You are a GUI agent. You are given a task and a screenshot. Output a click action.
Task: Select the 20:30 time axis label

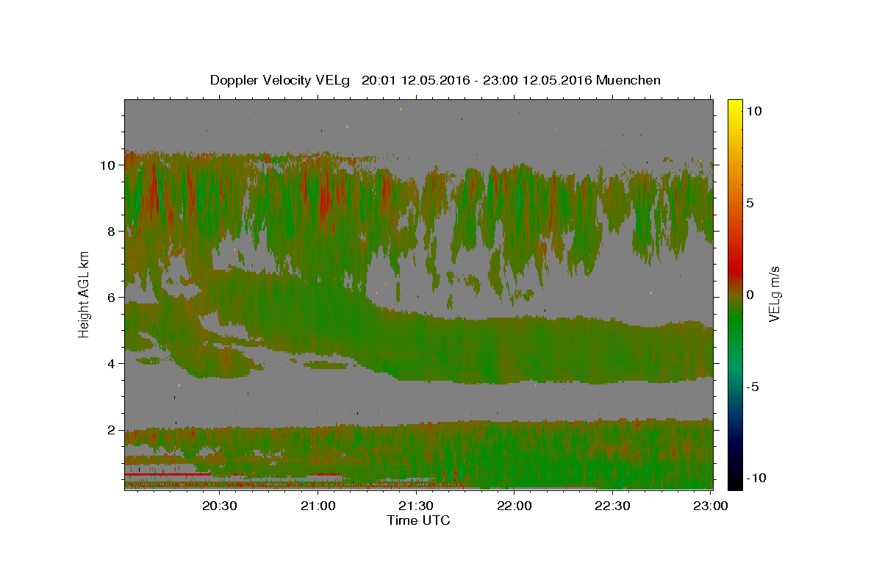pyautogui.click(x=220, y=506)
